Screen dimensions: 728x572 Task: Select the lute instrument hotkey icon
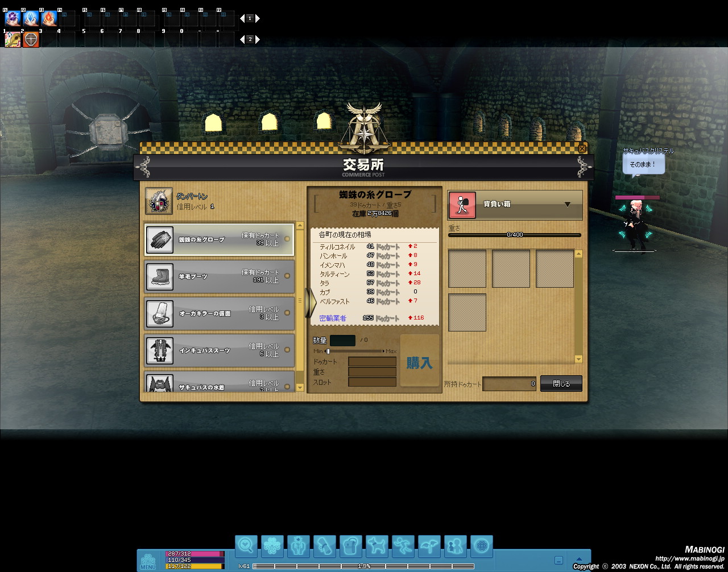point(13,39)
